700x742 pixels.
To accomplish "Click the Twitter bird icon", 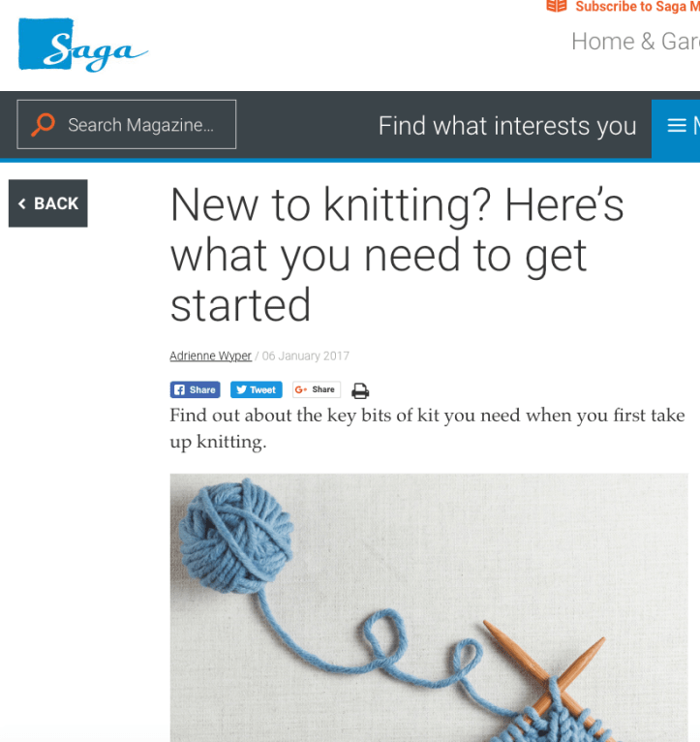I will (x=241, y=390).
